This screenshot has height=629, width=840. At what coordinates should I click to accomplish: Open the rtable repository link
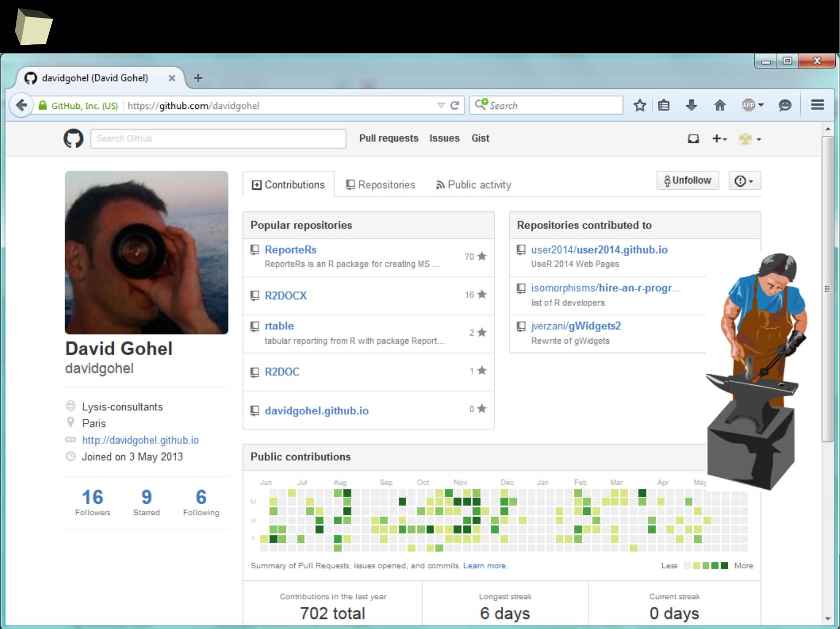tap(279, 326)
